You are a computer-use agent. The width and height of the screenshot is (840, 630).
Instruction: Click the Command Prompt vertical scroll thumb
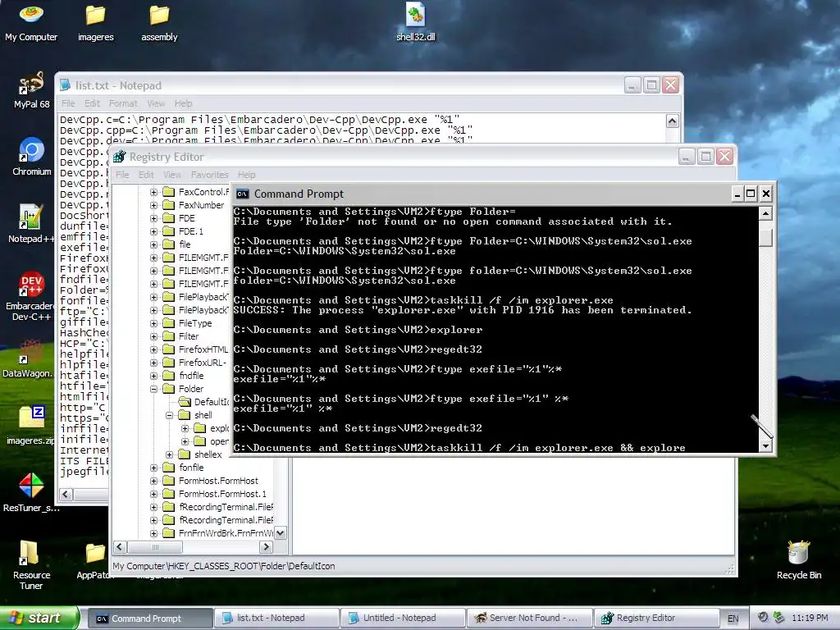coord(765,237)
